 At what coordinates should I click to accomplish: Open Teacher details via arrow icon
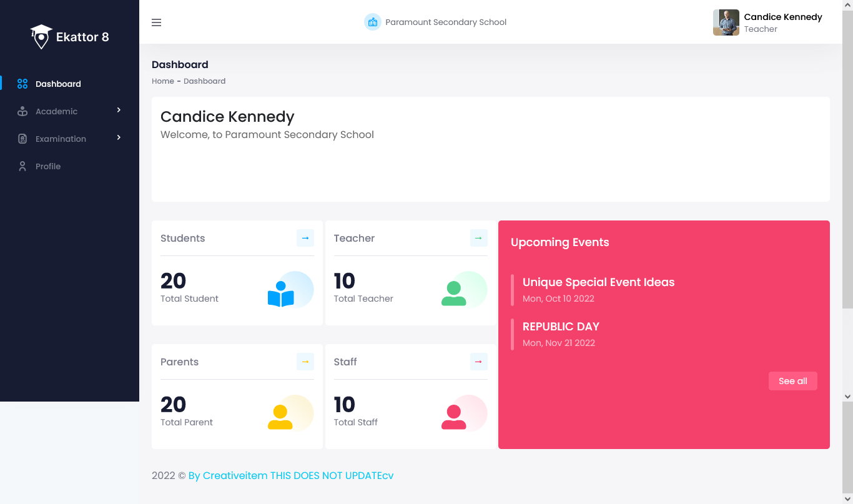[478, 237]
